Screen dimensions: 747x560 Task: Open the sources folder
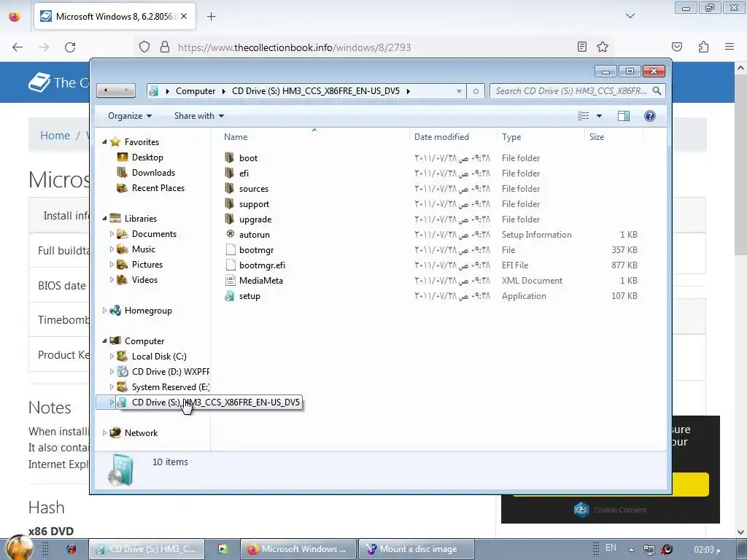tap(253, 189)
